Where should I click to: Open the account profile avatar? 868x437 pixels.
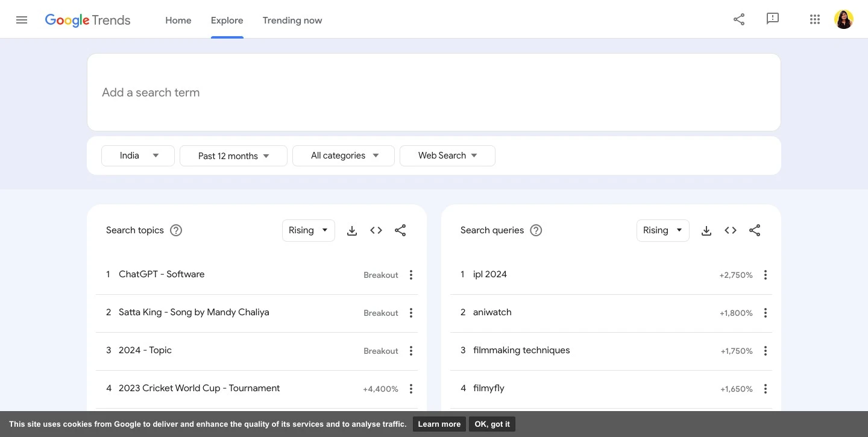[844, 19]
